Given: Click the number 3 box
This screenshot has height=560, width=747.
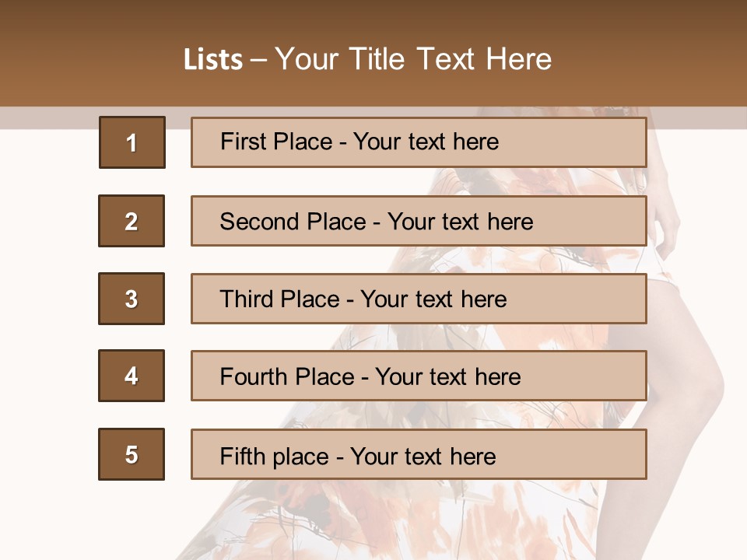Looking at the screenshot, I should pos(132,299).
